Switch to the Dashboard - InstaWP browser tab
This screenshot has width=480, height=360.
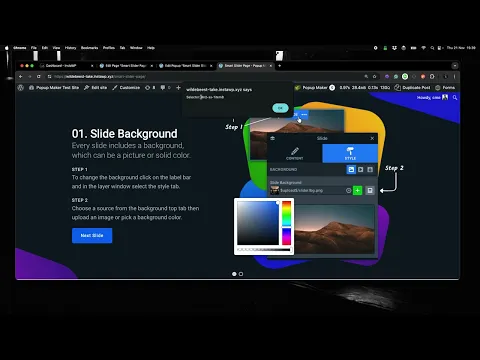point(66,66)
